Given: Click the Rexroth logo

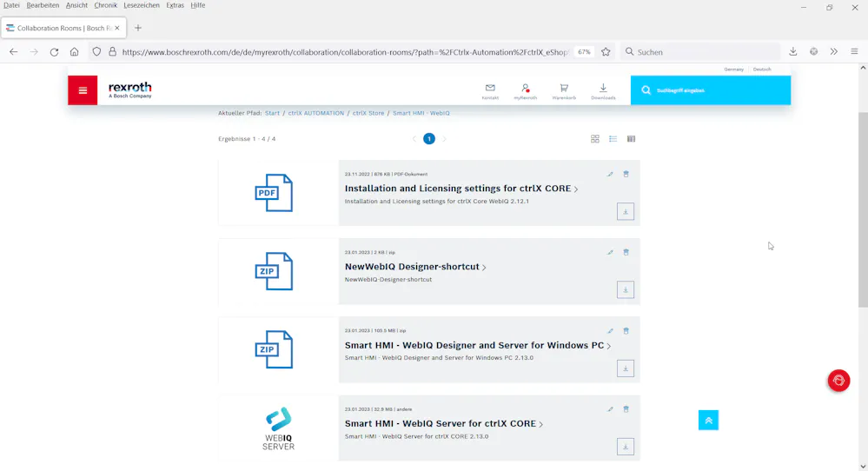Looking at the screenshot, I should (130, 90).
